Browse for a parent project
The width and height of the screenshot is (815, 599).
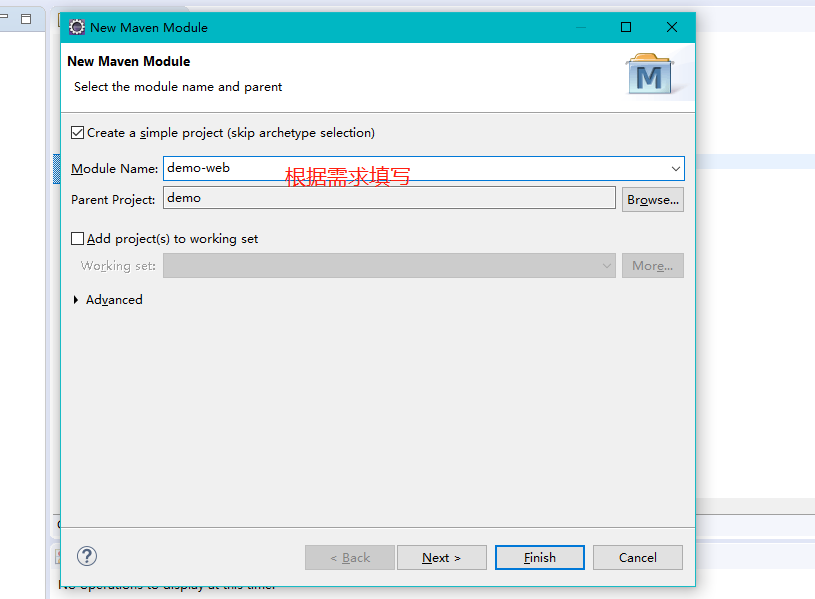coord(653,200)
